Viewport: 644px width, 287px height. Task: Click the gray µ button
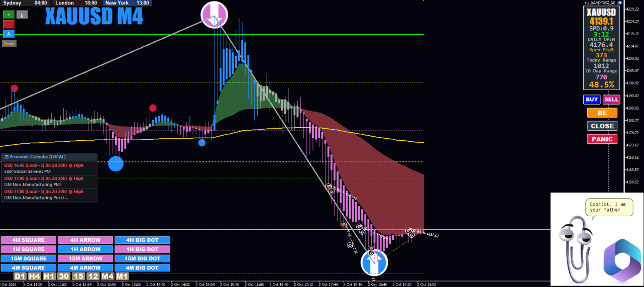pos(22,15)
